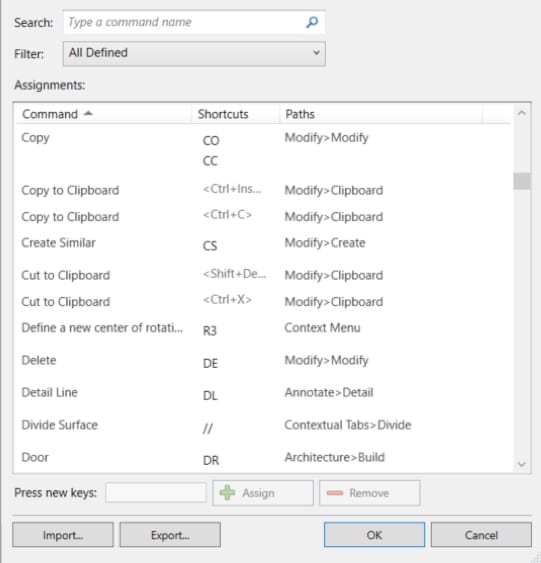The height and width of the screenshot is (563, 541).
Task: Click the Context Menu path cell
Action: pos(322,328)
